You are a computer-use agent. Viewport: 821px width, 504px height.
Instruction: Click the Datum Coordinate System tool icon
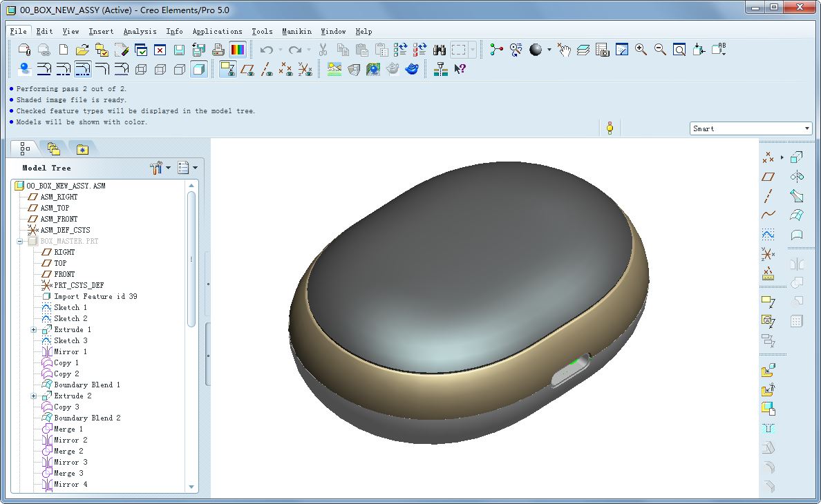coord(768,254)
